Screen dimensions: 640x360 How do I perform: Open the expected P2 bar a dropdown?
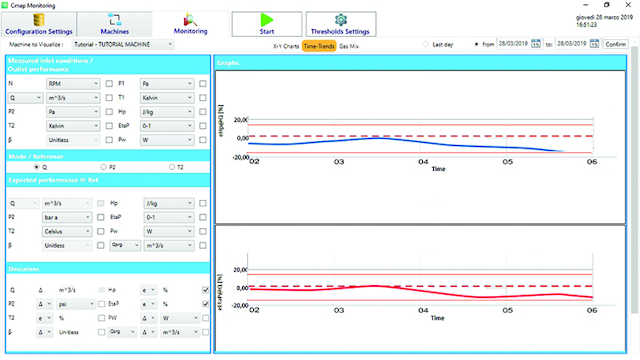(x=67, y=218)
